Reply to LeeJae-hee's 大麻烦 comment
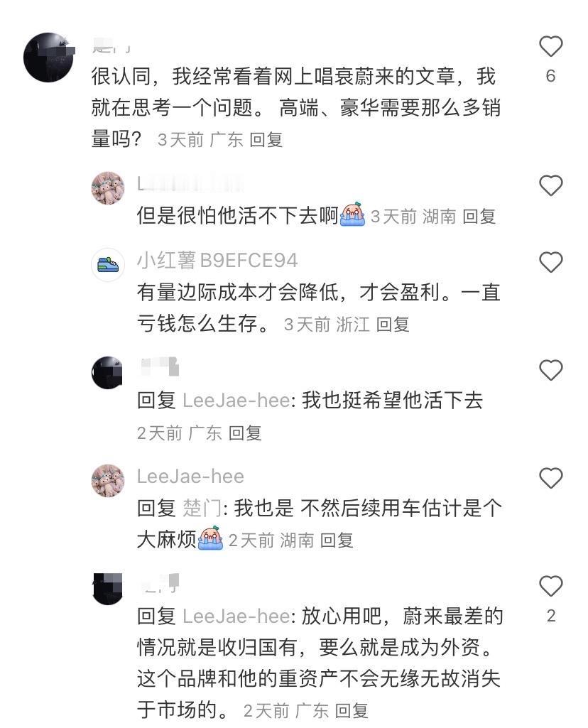This screenshot has width=588, height=728. click(337, 540)
